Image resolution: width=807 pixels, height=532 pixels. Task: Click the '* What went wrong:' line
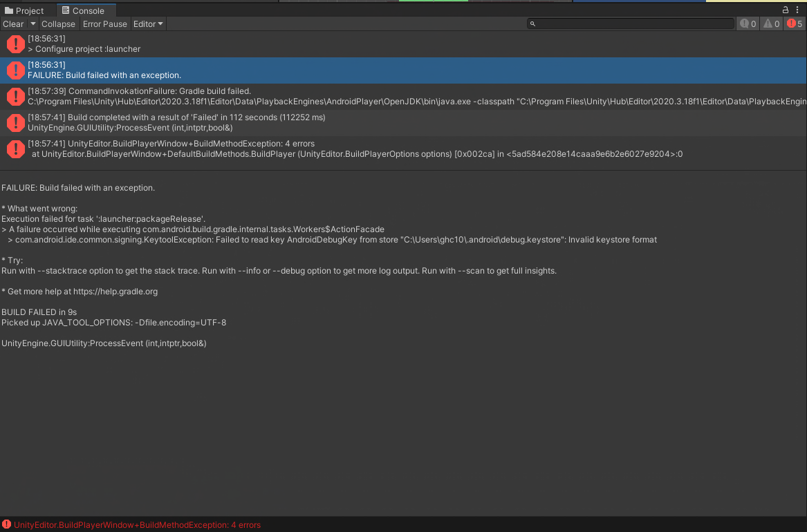click(x=39, y=209)
